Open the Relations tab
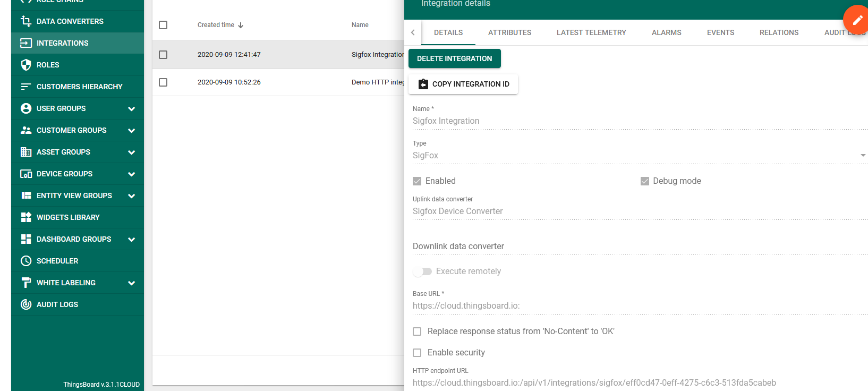This screenshot has width=868, height=391. pyautogui.click(x=779, y=32)
